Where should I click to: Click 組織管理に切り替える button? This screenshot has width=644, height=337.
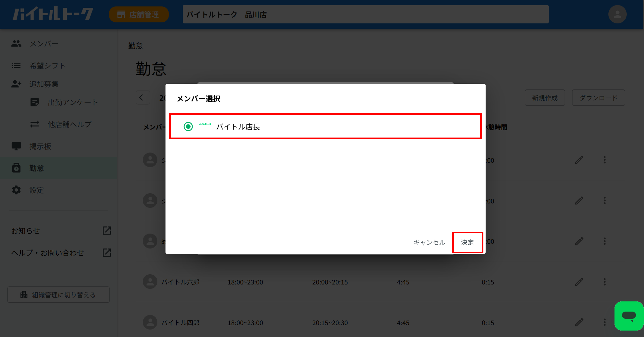pyautogui.click(x=58, y=295)
